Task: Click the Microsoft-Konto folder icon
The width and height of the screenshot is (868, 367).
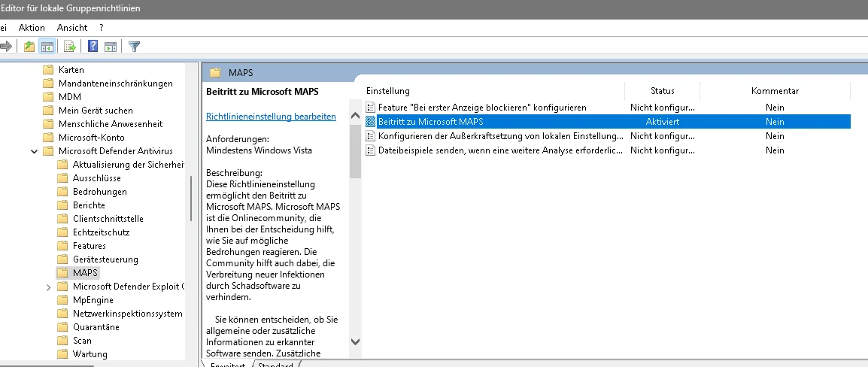Action: [48, 138]
